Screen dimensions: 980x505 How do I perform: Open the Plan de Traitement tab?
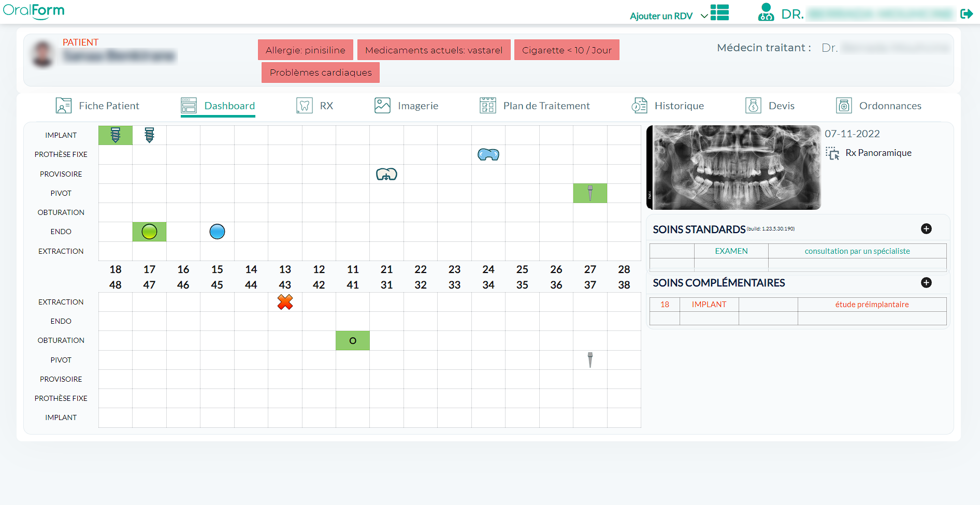click(x=535, y=106)
